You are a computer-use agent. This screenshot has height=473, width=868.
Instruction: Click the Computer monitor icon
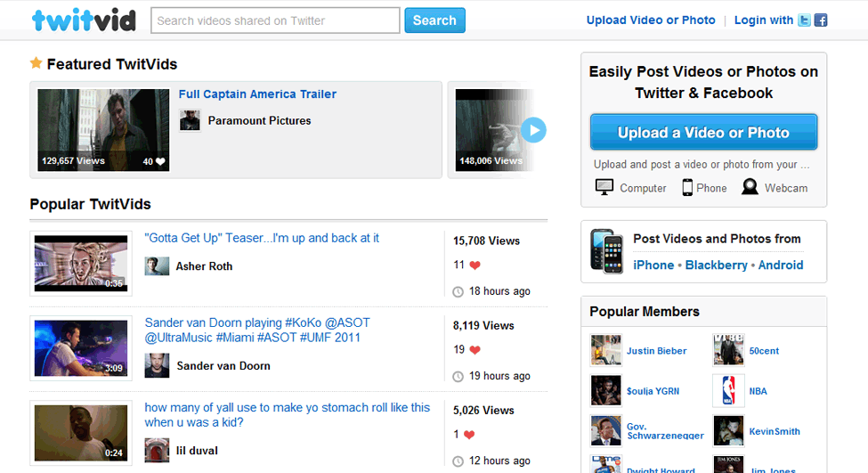604,187
